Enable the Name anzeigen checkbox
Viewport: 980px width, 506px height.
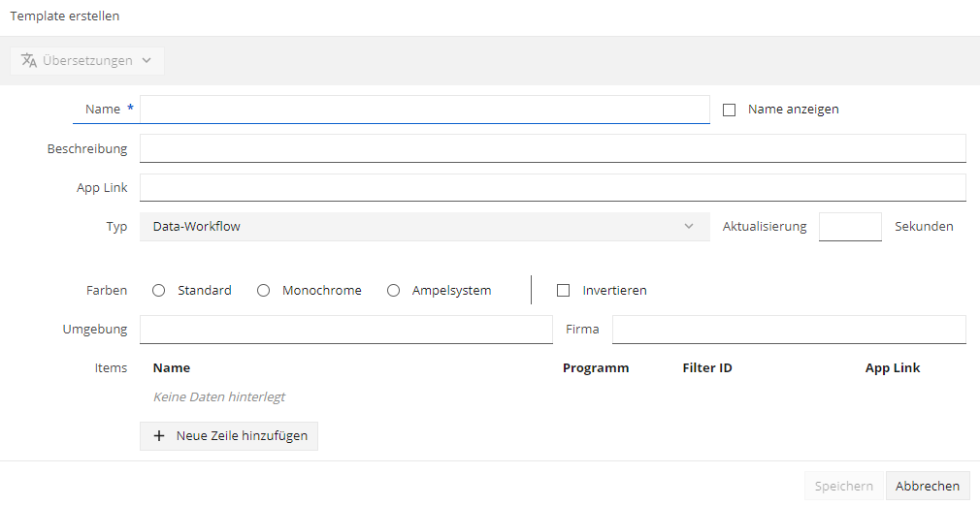(729, 110)
